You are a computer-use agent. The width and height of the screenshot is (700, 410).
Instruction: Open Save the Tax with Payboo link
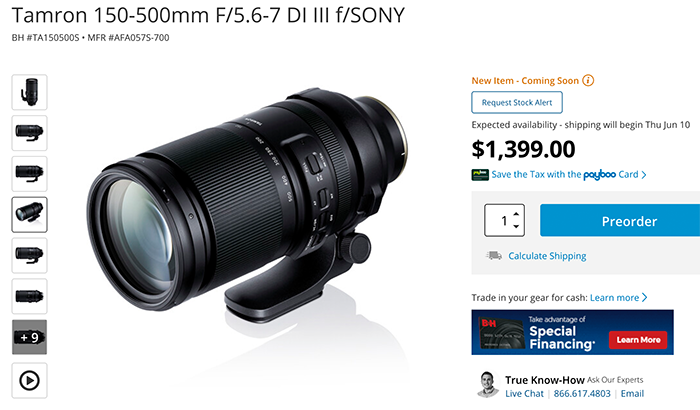click(569, 175)
